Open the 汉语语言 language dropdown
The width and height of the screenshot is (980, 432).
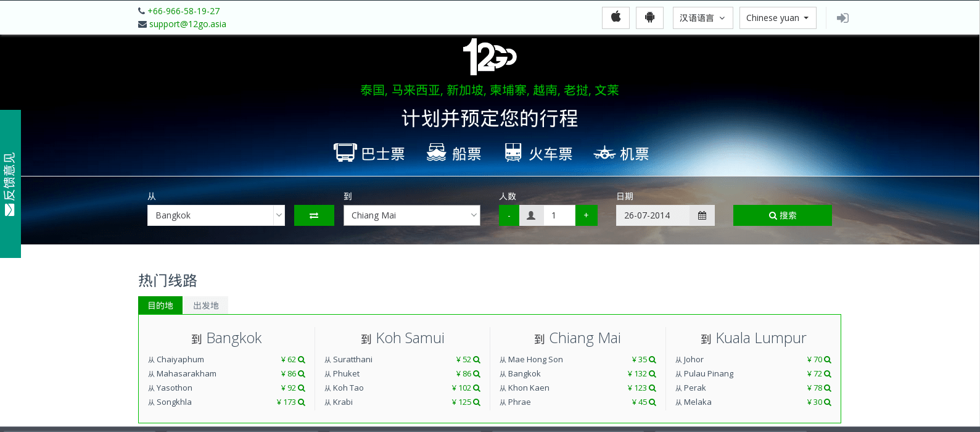tap(702, 18)
